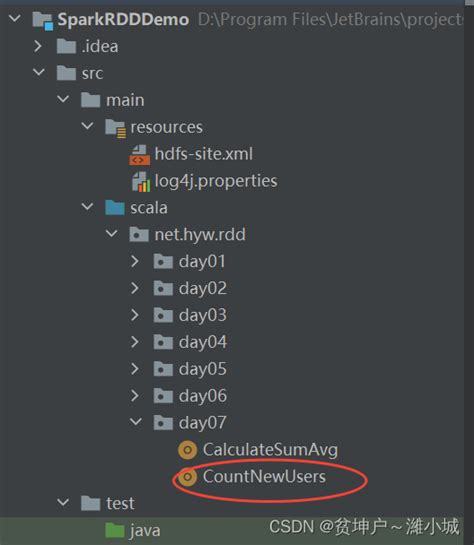This screenshot has width=474, height=545.
Task: Click the net.hyw.rdd package icon
Action: pos(139,235)
